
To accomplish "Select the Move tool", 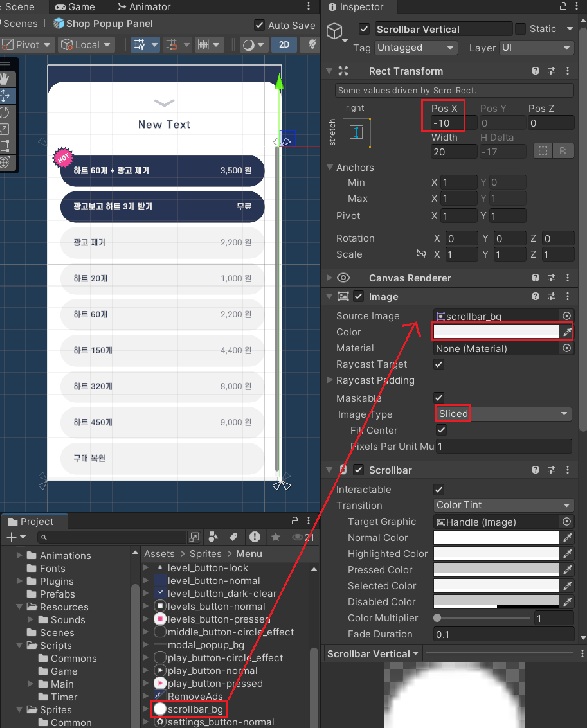I will [x=6, y=96].
